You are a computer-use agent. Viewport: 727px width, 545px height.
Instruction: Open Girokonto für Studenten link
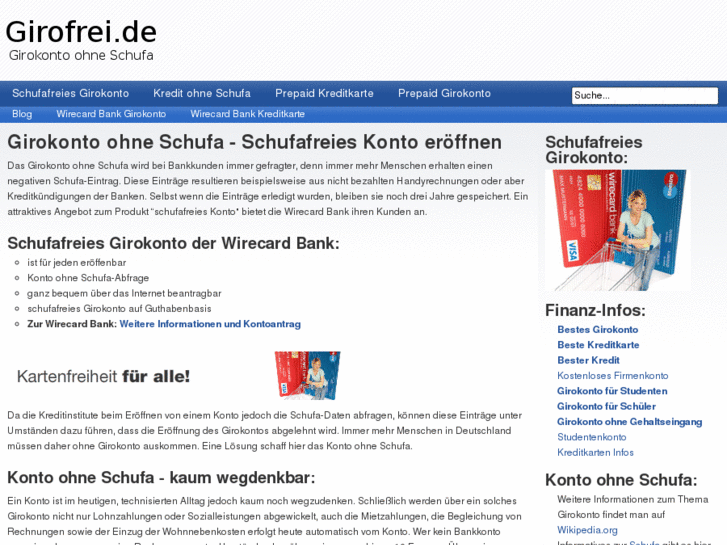[x=612, y=391]
